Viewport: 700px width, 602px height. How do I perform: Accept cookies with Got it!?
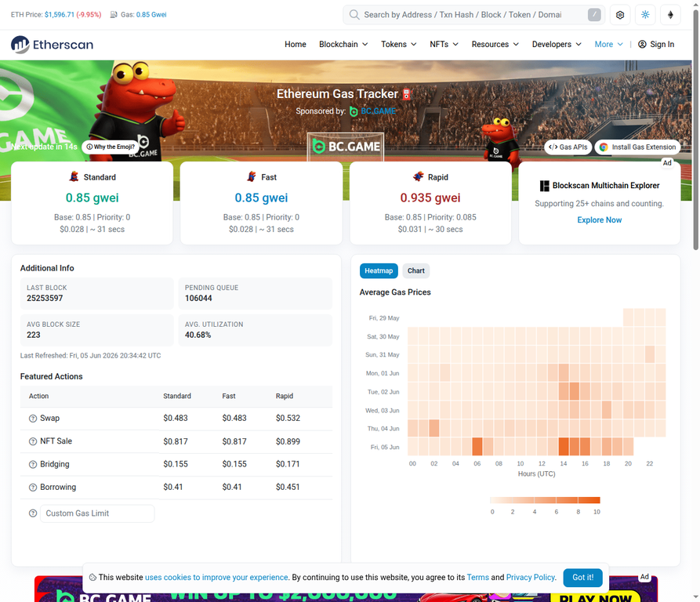[582, 578]
